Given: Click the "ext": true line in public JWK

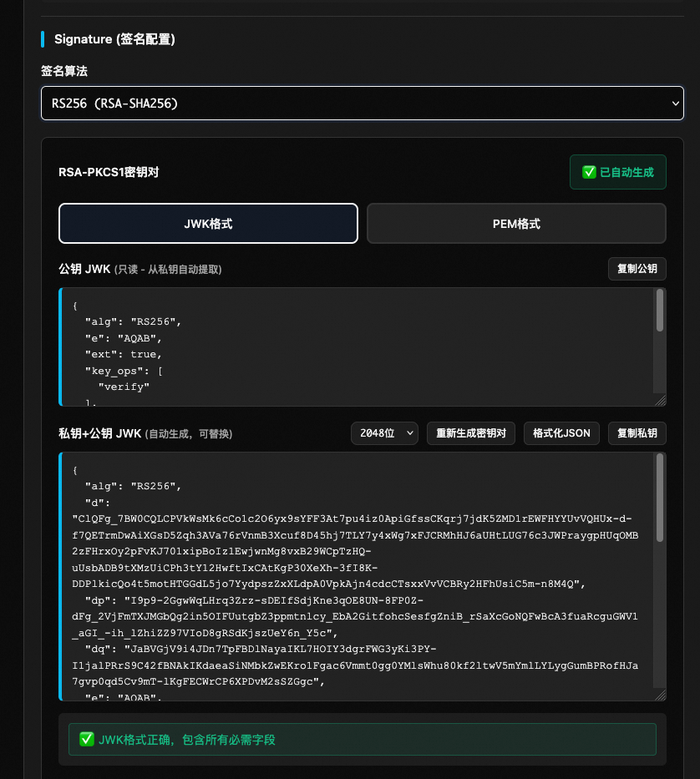Looking at the screenshot, I should [124, 354].
